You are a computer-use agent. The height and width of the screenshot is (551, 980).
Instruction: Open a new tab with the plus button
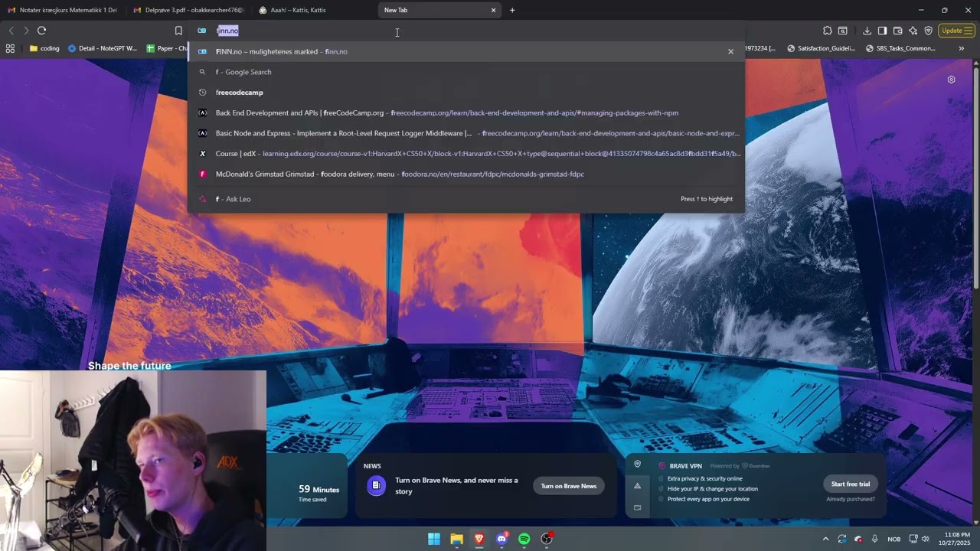pyautogui.click(x=512, y=10)
